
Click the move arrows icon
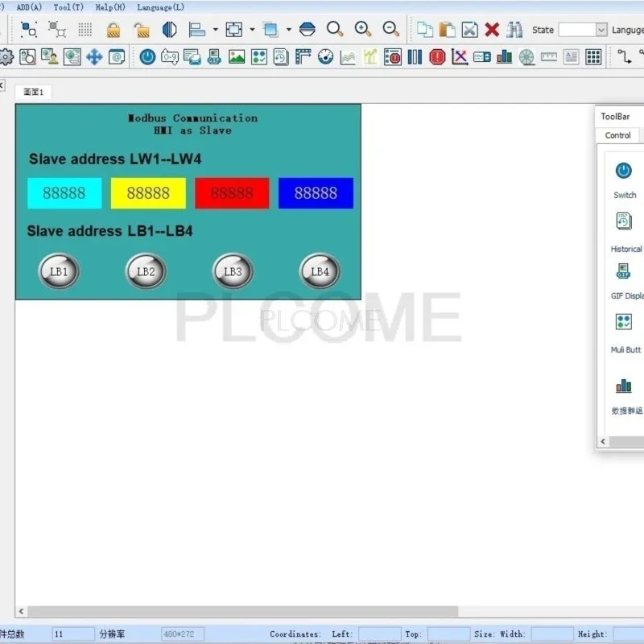pos(94,57)
